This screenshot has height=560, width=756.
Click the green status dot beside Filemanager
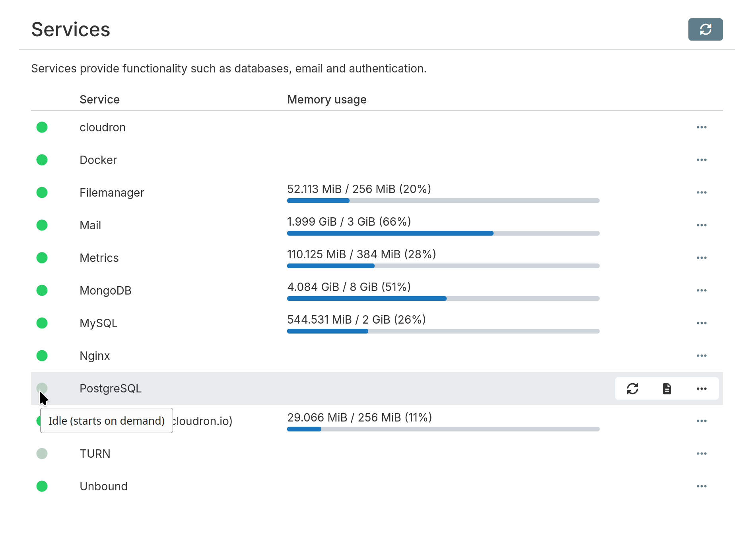click(42, 193)
